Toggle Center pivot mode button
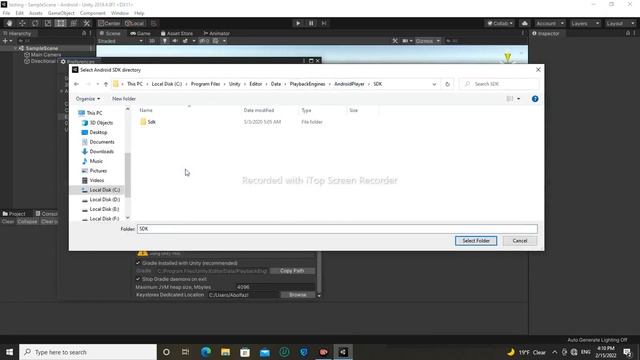 pyautogui.click(x=109, y=23)
